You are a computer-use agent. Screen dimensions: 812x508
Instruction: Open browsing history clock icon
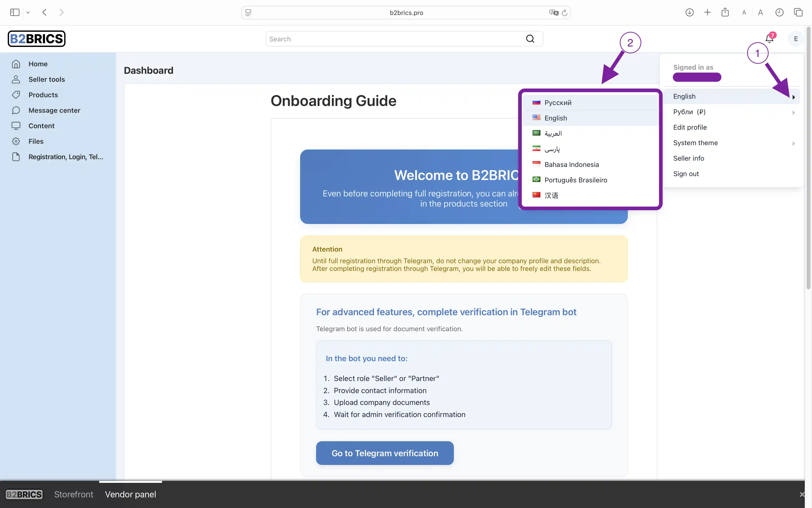[x=779, y=12]
